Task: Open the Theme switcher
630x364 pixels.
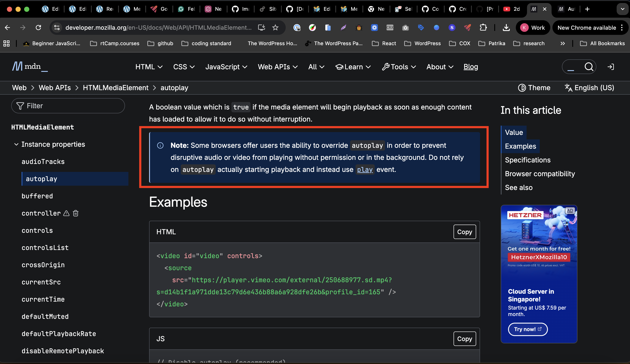Action: coord(534,88)
